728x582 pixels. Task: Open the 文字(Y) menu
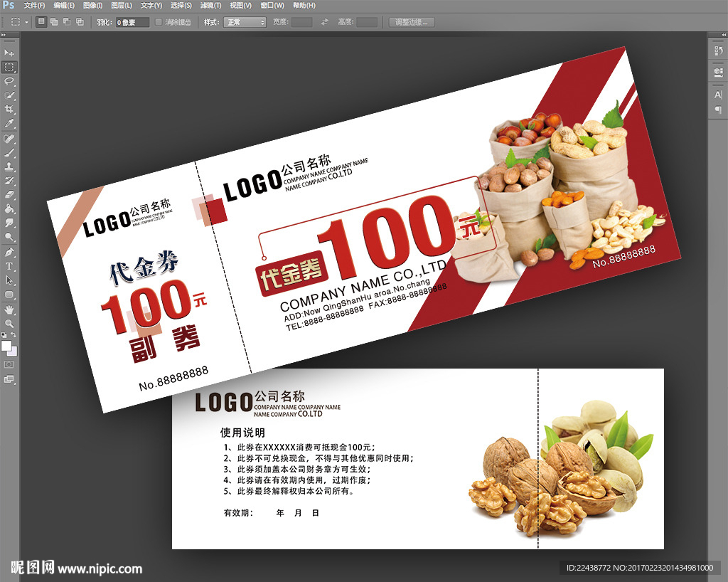coord(151,6)
